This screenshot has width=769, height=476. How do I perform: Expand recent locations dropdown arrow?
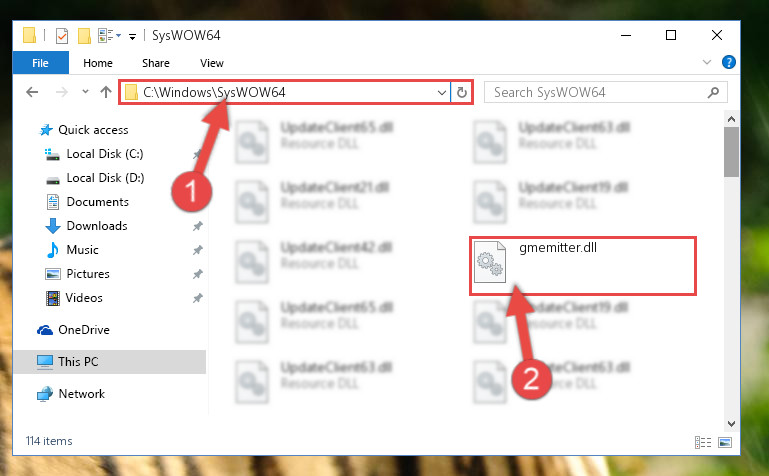[85, 92]
